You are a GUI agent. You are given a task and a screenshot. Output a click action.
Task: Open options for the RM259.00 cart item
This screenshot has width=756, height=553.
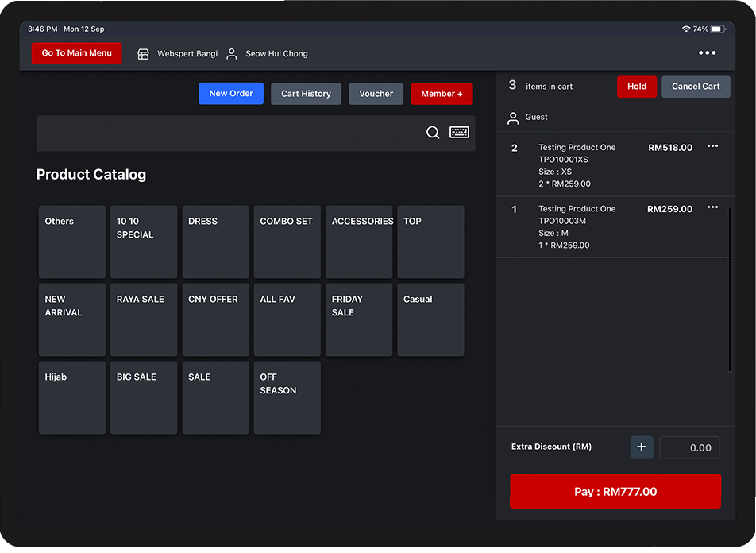tap(712, 208)
